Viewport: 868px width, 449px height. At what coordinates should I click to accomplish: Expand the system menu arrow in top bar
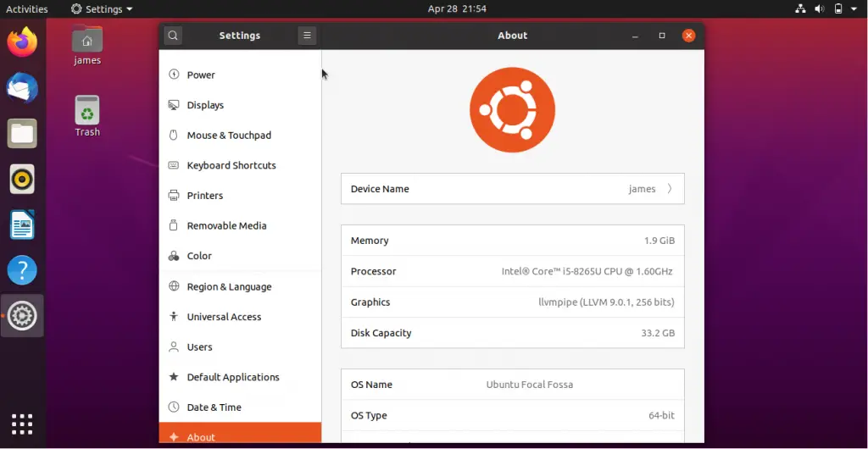point(854,8)
